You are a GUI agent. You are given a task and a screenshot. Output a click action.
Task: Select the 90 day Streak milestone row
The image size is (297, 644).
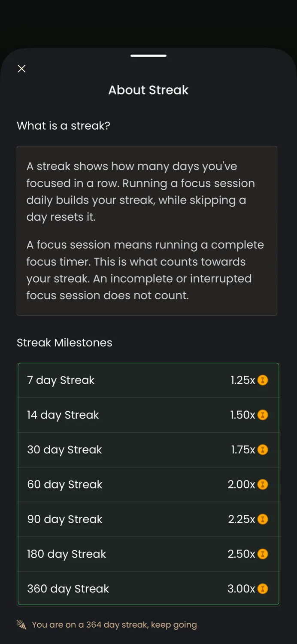(x=148, y=519)
